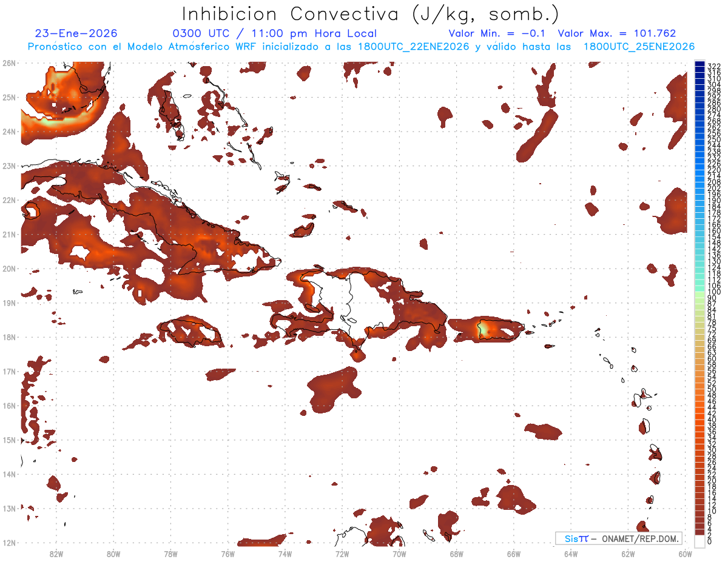Click the '18N' latitude label
The width and height of the screenshot is (728, 562).
[8, 337]
